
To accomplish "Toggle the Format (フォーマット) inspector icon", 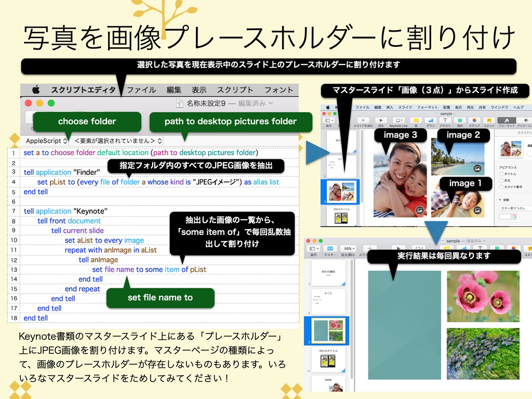I will pyautogui.click(x=507, y=120).
